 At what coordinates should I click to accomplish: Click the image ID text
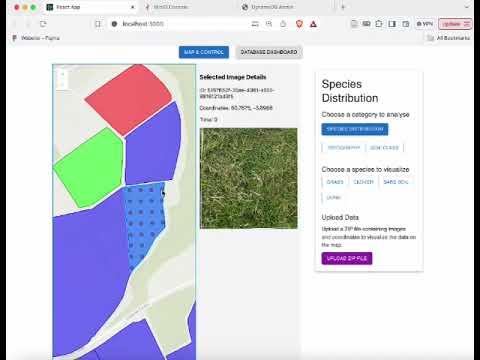click(x=237, y=93)
